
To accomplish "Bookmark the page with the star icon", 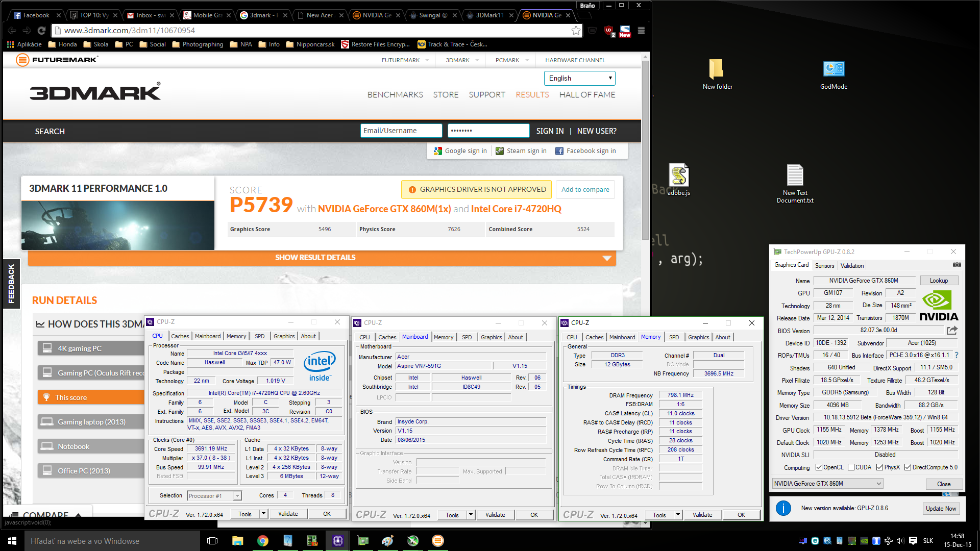I will click(x=576, y=31).
